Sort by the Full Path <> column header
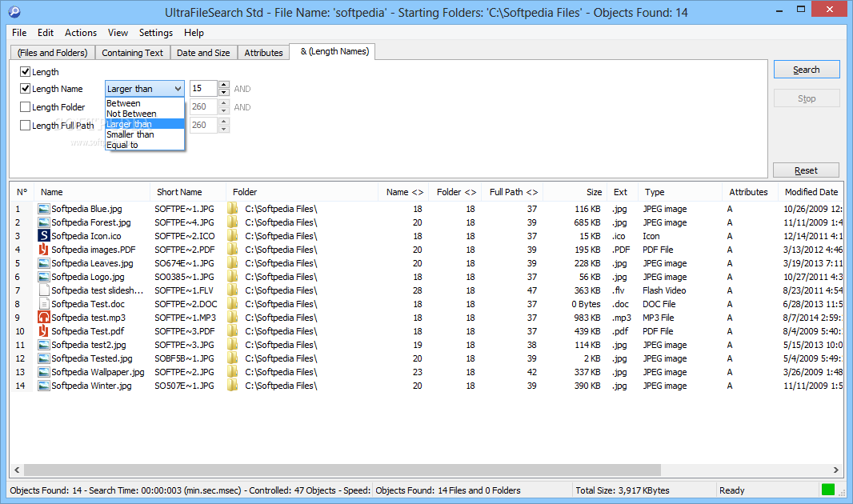 point(513,192)
